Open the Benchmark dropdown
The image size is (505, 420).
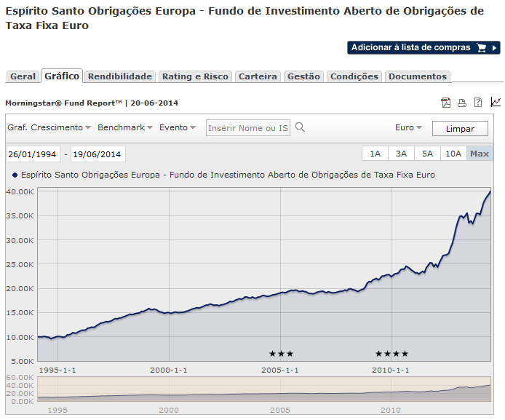click(124, 127)
